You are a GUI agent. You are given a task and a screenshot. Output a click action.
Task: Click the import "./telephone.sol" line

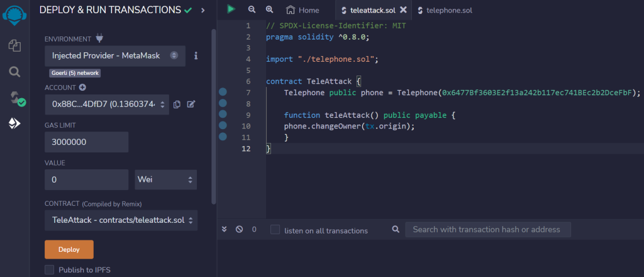[x=322, y=59]
